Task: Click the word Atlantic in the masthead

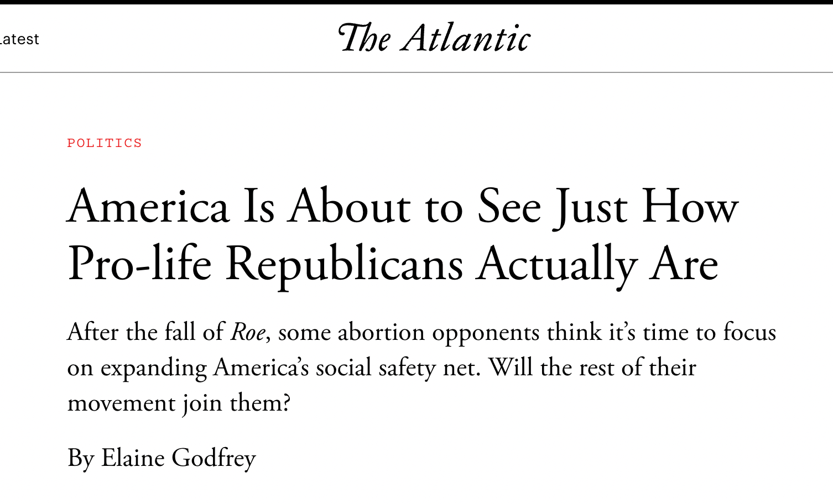Action: (467, 38)
